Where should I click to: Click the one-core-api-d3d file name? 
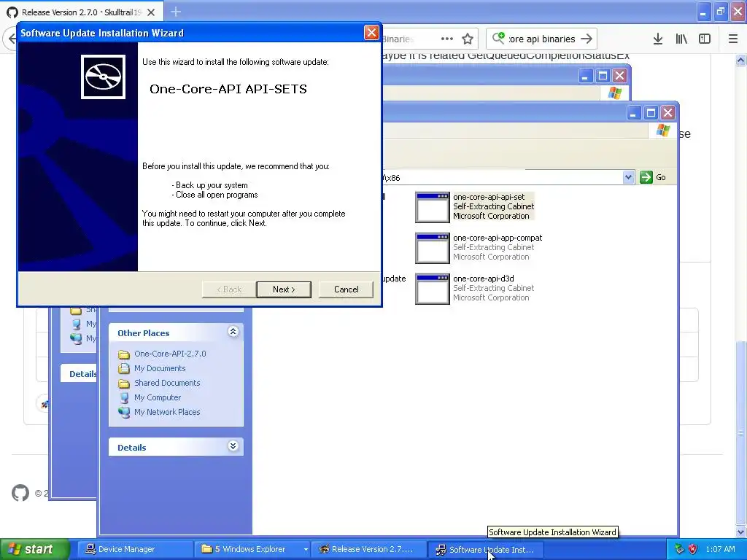point(483,279)
